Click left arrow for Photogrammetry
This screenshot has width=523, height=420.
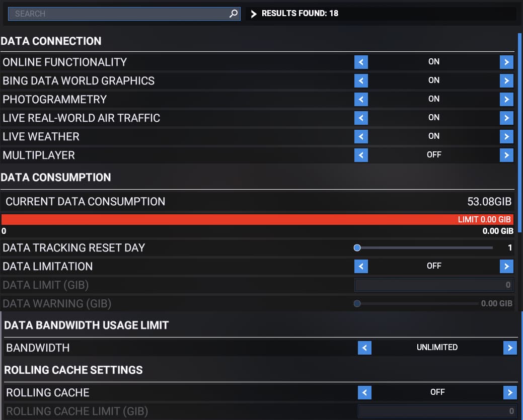[x=361, y=99]
